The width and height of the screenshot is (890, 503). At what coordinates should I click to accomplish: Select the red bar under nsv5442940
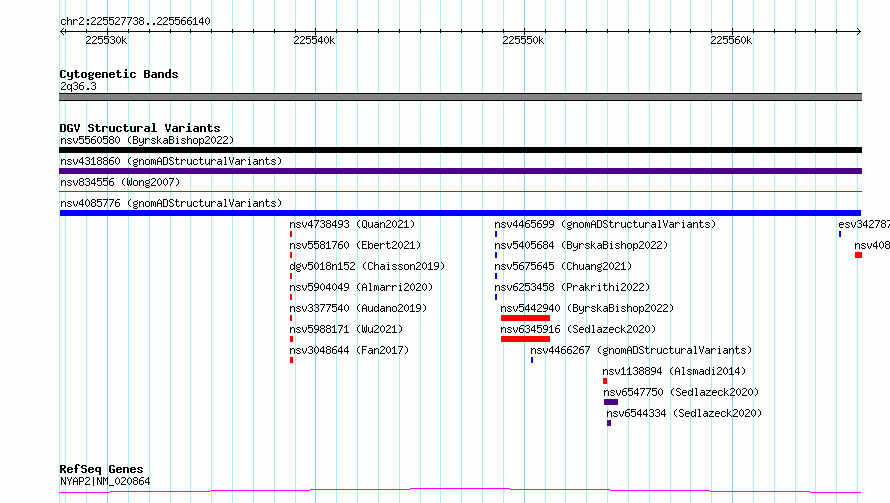(x=525, y=318)
